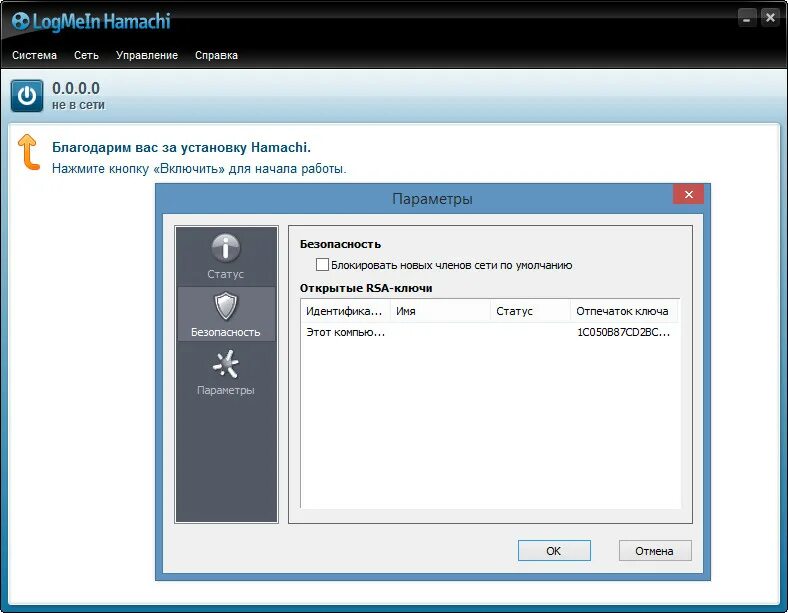Image resolution: width=788 pixels, height=613 pixels.
Task: Select the Этот компью... row
Action: (490, 332)
